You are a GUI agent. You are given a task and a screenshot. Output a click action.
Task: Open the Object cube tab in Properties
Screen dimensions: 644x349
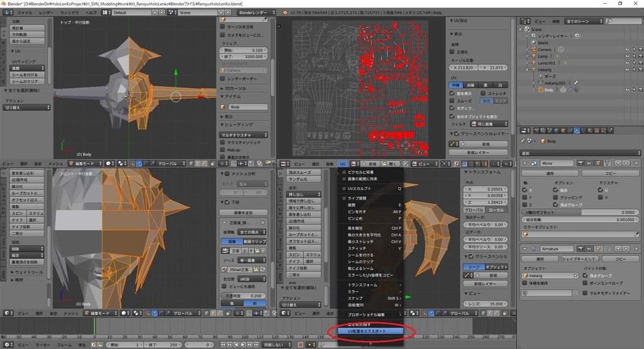click(563, 131)
